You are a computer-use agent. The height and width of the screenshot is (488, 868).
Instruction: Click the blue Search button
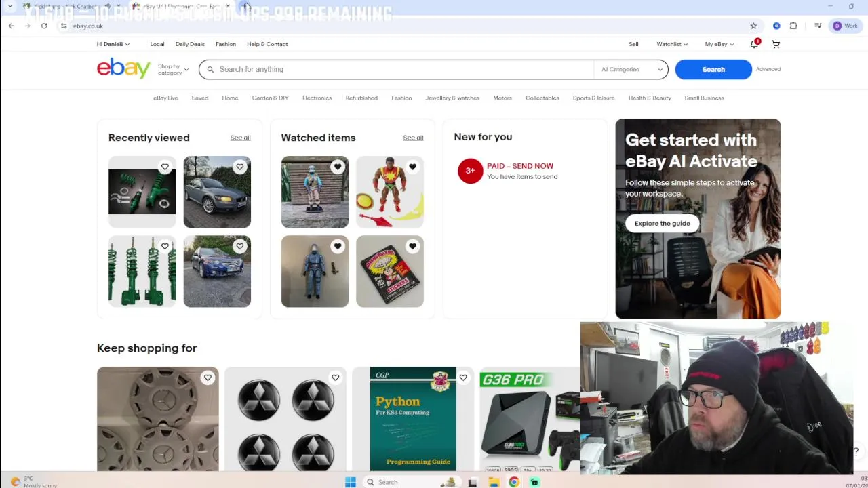tap(713, 69)
